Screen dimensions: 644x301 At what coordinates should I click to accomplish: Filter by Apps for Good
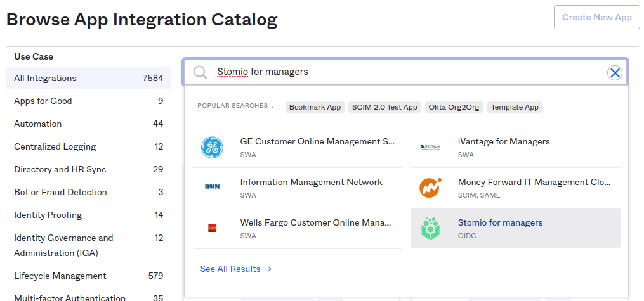coord(89,101)
